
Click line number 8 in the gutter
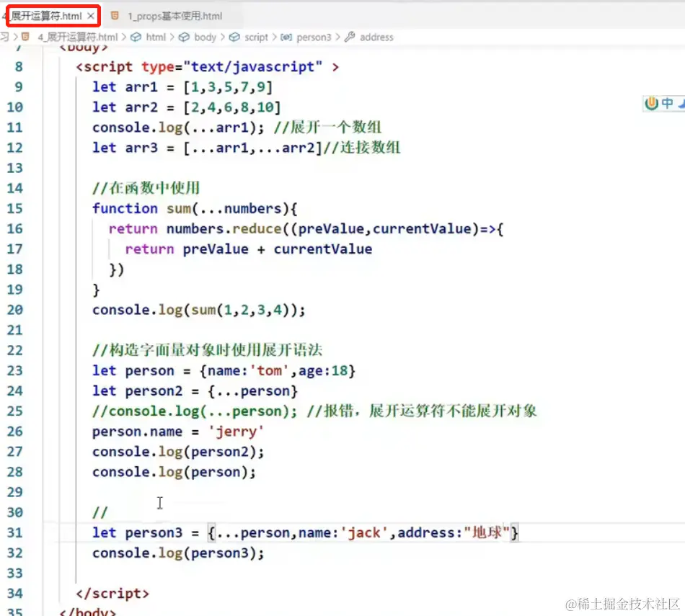tap(19, 67)
